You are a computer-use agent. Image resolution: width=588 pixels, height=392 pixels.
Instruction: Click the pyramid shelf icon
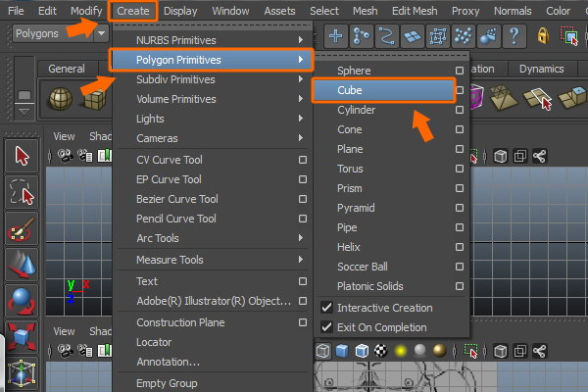(504, 98)
